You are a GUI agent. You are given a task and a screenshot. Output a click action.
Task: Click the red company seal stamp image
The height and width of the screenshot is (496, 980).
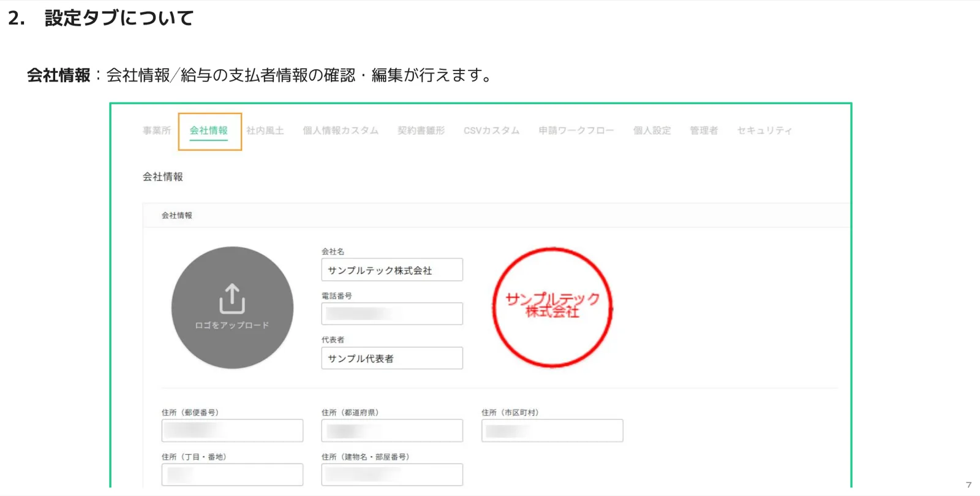pyautogui.click(x=552, y=307)
